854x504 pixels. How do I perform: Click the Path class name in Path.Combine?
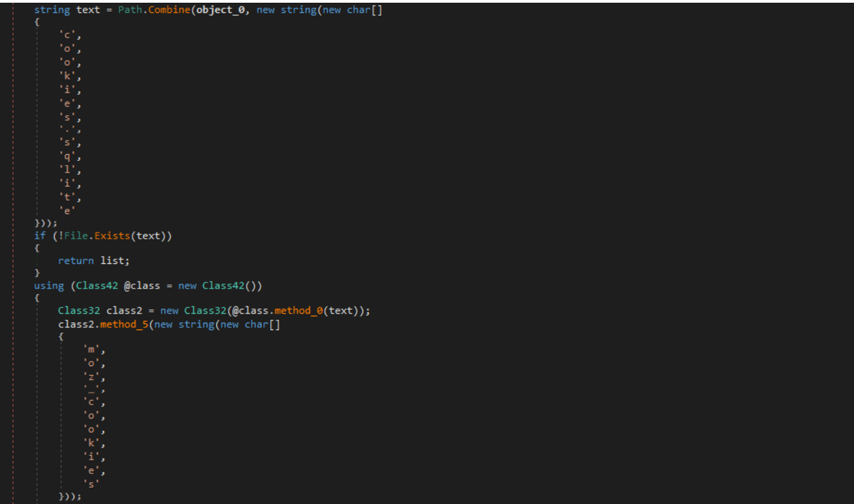pos(129,10)
